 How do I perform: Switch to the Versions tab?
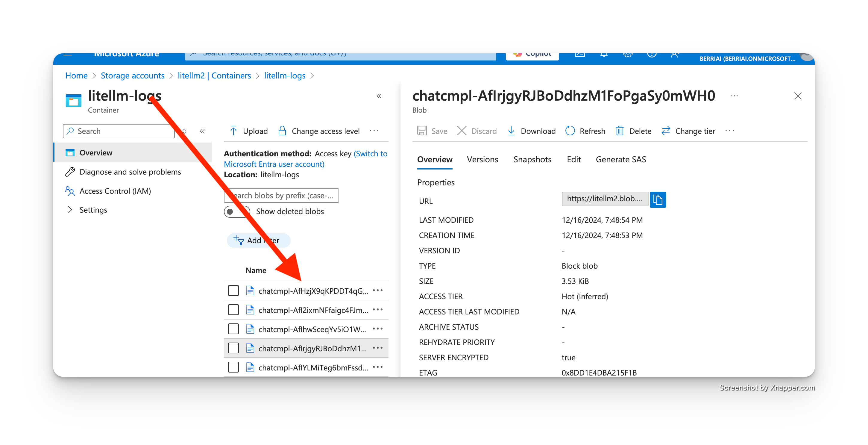[482, 159]
